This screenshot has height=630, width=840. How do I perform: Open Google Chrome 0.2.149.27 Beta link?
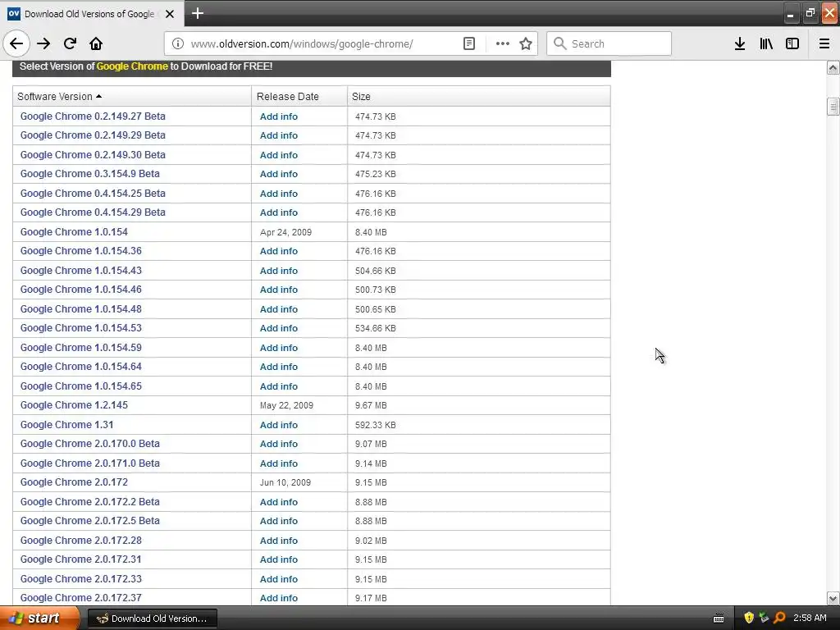93,116
